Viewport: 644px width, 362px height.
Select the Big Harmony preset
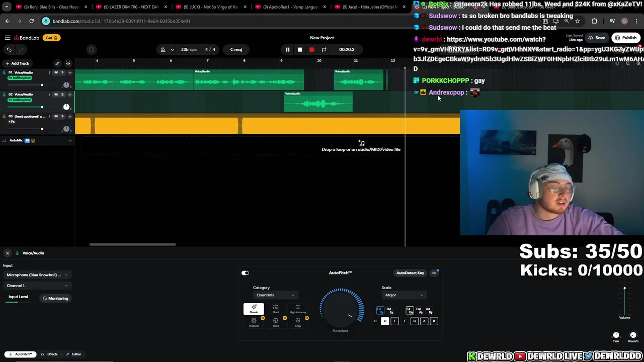tap(298, 309)
